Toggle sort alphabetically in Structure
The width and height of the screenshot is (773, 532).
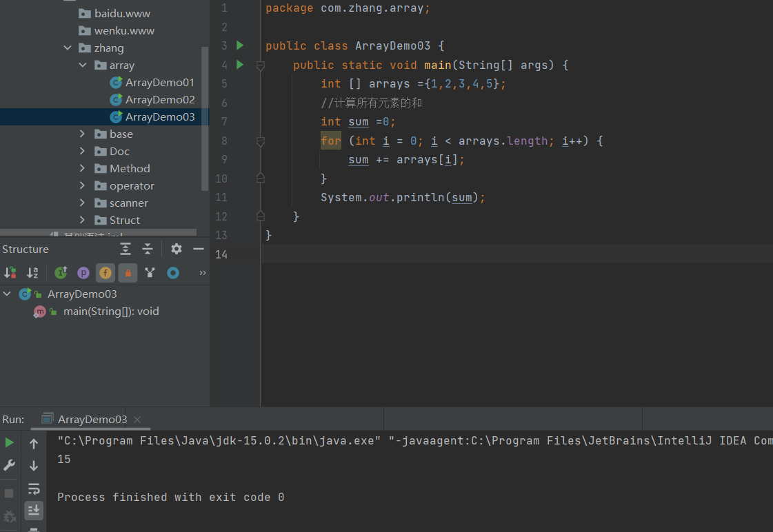[x=32, y=272]
